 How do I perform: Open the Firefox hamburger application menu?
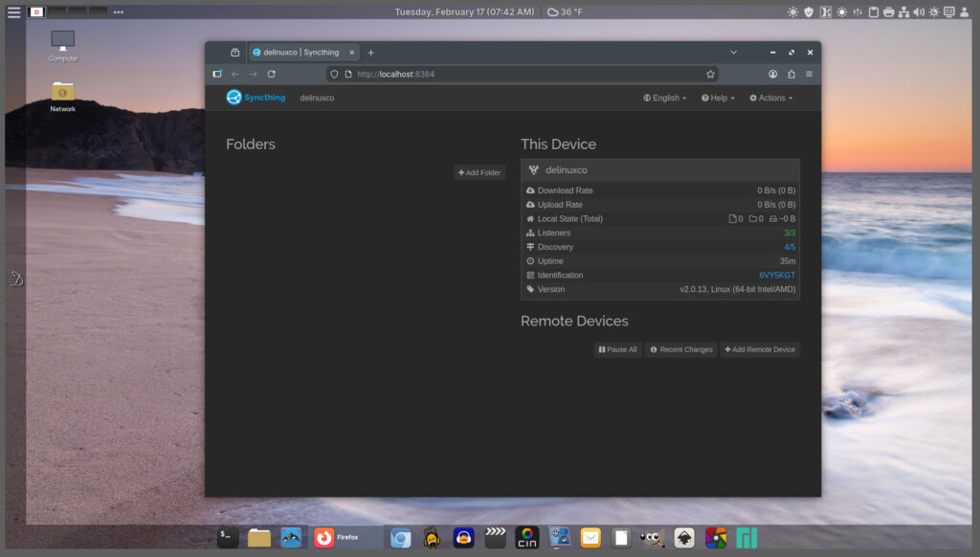tap(810, 74)
